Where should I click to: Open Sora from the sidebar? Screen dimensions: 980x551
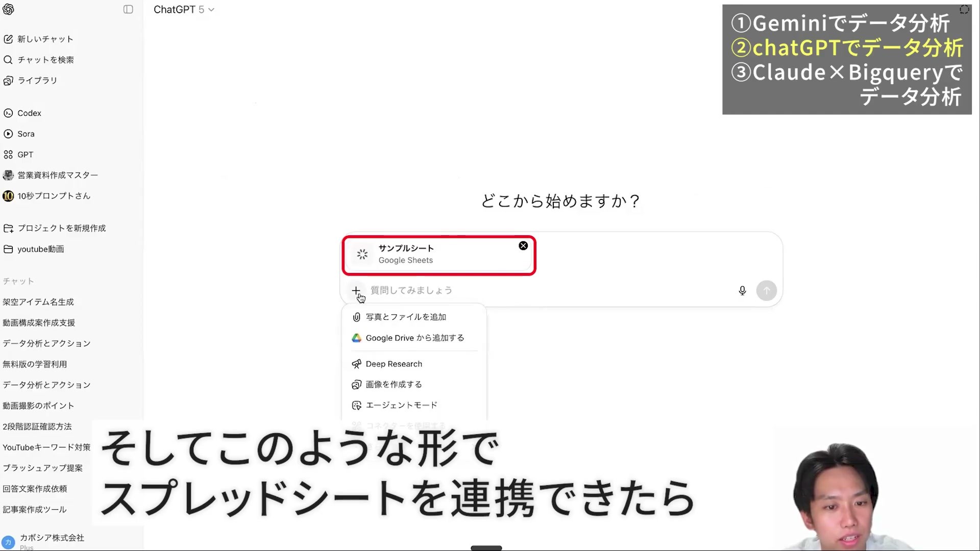tap(26, 134)
